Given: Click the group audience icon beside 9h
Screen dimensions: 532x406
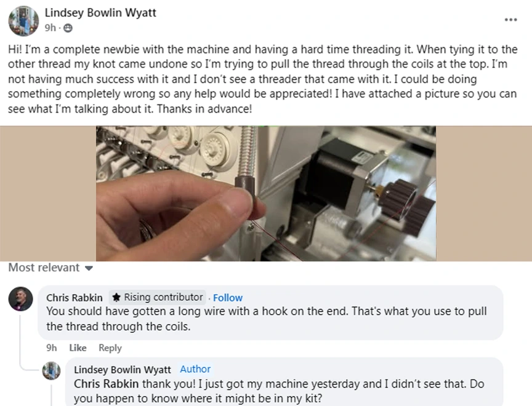Looking at the screenshot, I should point(68,28).
